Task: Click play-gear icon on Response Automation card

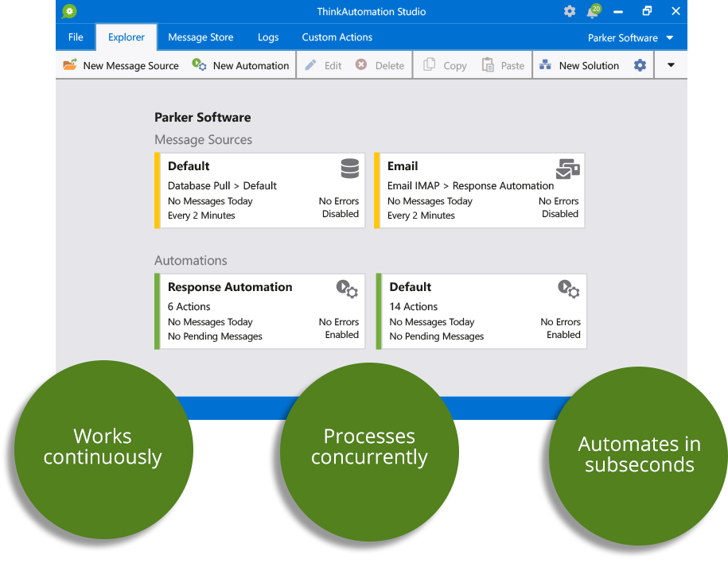Action: pos(347,289)
